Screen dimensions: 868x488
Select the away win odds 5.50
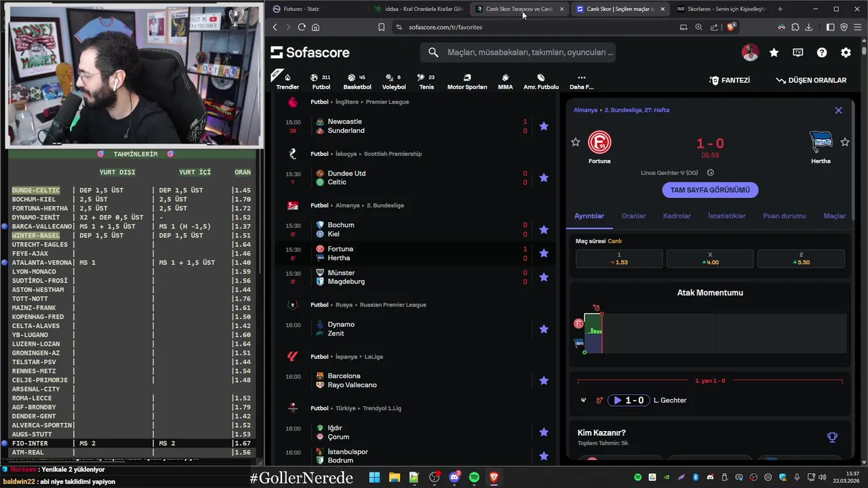(801, 258)
